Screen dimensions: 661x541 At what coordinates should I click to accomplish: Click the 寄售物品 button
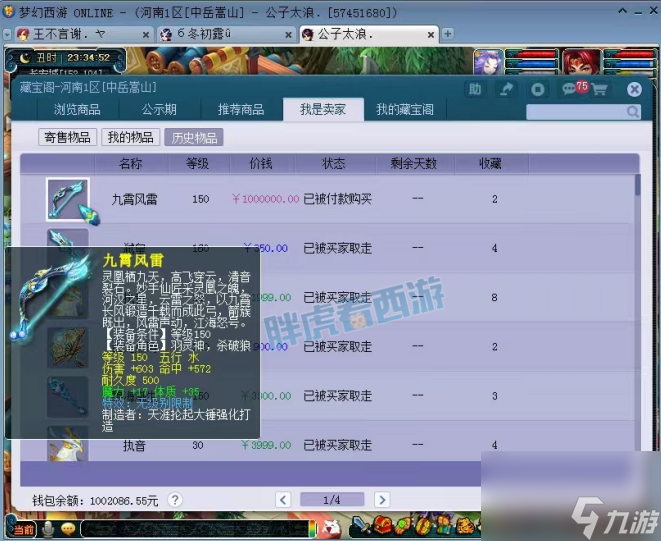67,137
